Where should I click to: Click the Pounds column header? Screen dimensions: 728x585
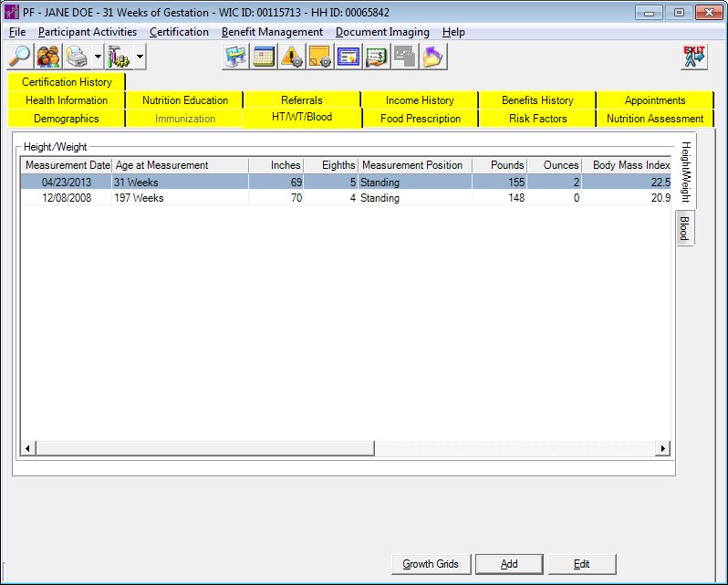[500, 165]
